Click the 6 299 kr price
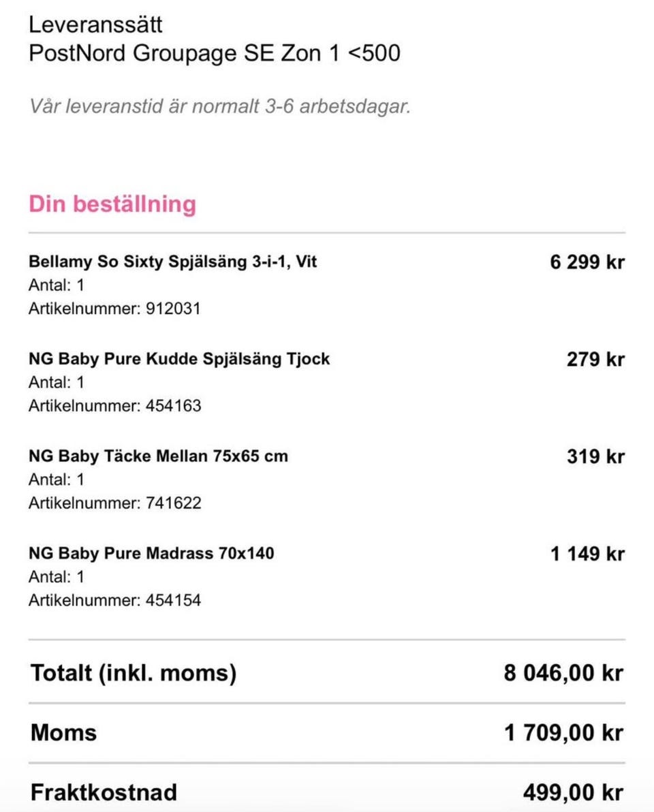Image resolution: width=654 pixels, height=812 pixels. [x=587, y=262]
